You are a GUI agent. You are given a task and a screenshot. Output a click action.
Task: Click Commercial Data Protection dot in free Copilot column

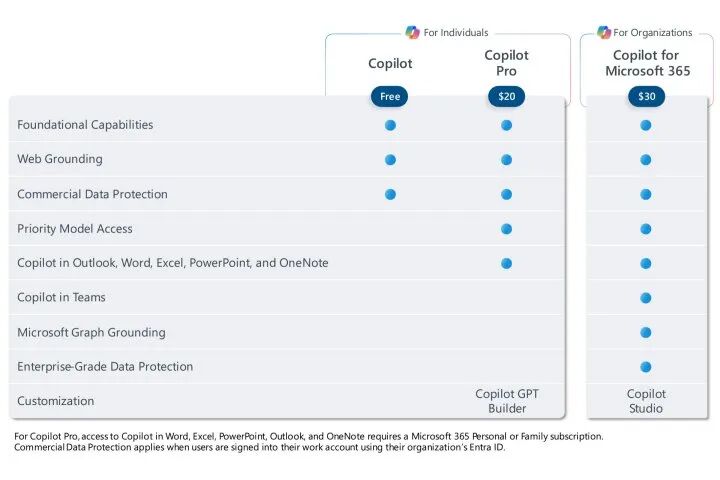click(x=390, y=194)
